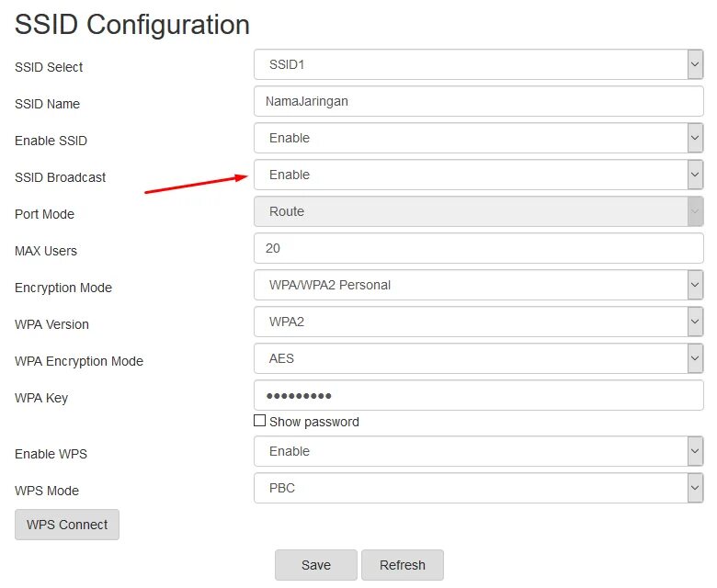
Task: Open the WPS Mode dropdown
Action: coord(478,489)
